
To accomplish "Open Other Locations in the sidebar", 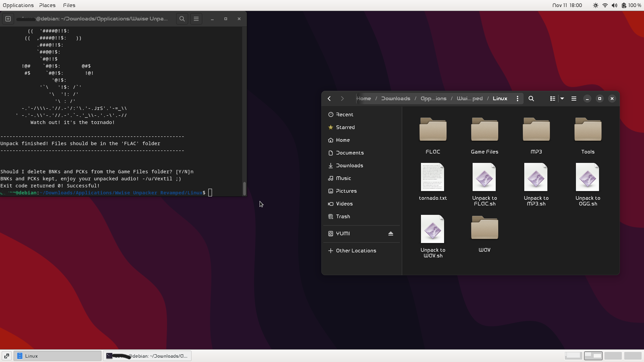I will 356,250.
